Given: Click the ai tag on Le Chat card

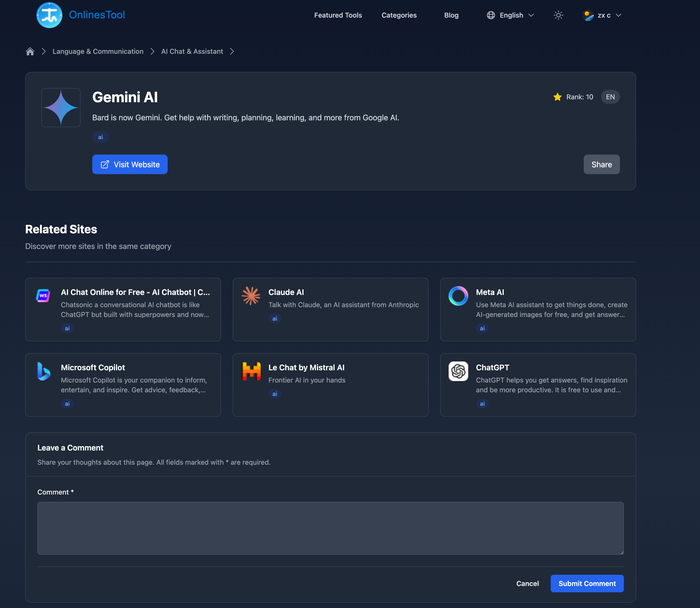Looking at the screenshot, I should click(275, 394).
